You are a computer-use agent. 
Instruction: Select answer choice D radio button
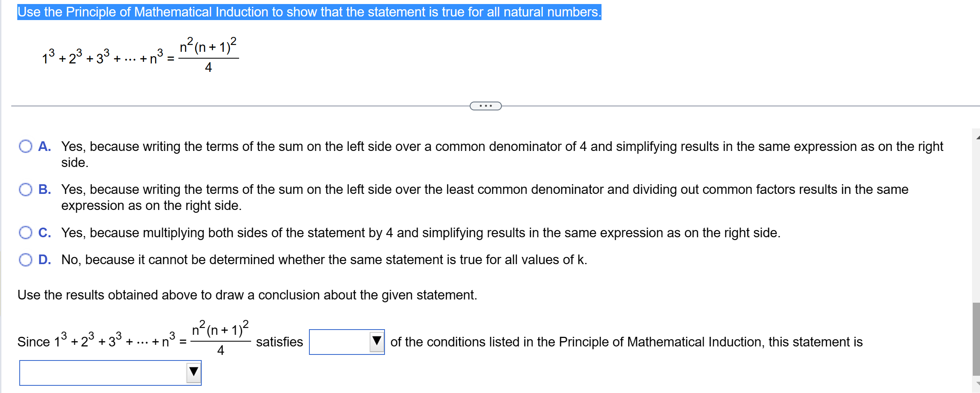pos(26,260)
